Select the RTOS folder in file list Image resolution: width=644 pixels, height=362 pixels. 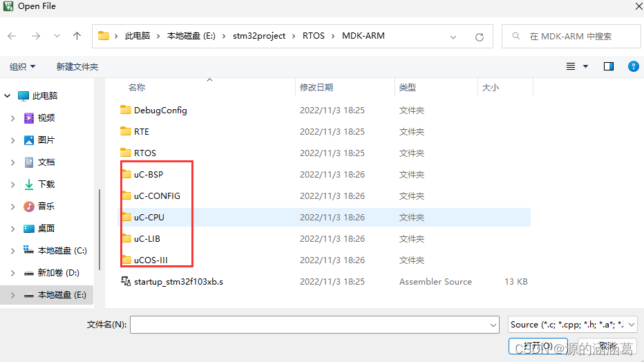145,153
